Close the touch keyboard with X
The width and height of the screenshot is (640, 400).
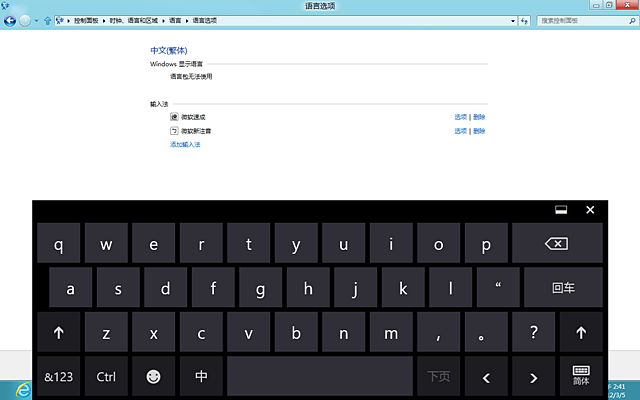pyautogui.click(x=590, y=210)
